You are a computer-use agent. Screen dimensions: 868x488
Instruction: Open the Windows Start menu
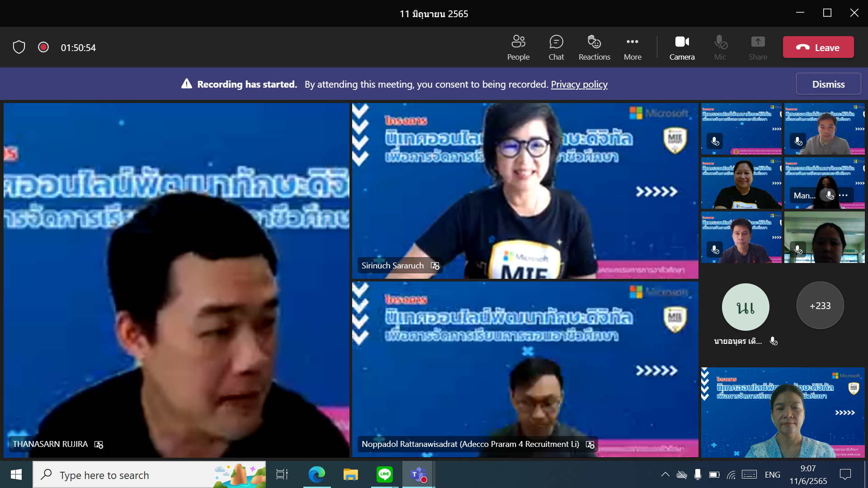[16, 474]
